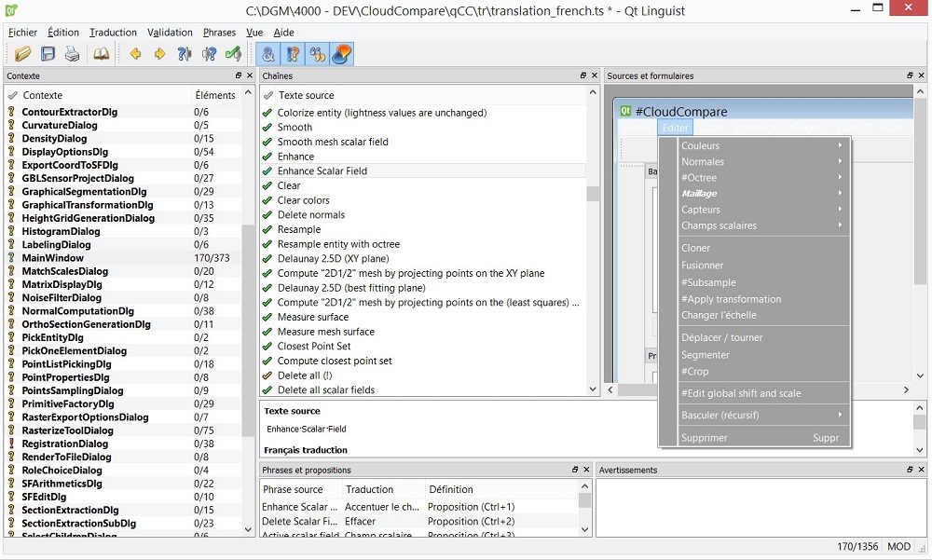Open the Validation menu

click(x=170, y=33)
